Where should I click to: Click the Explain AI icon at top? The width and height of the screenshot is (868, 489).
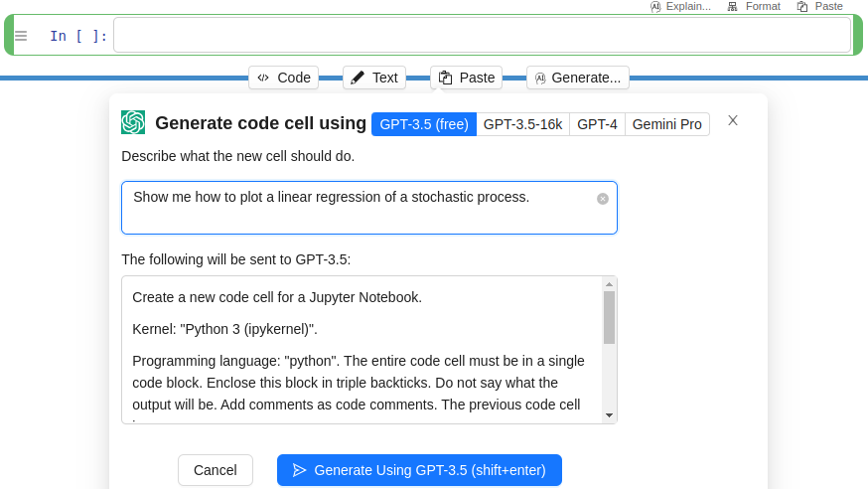pos(655,6)
